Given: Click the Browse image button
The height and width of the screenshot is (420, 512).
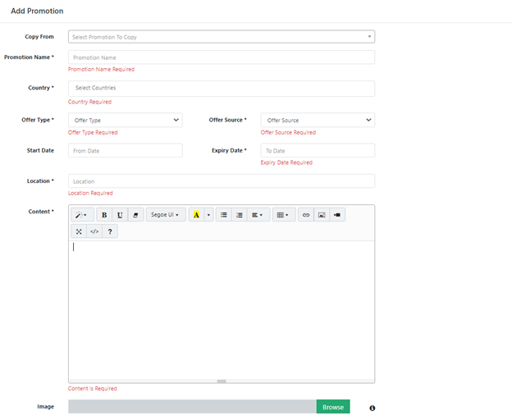Looking at the screenshot, I should pos(333,407).
